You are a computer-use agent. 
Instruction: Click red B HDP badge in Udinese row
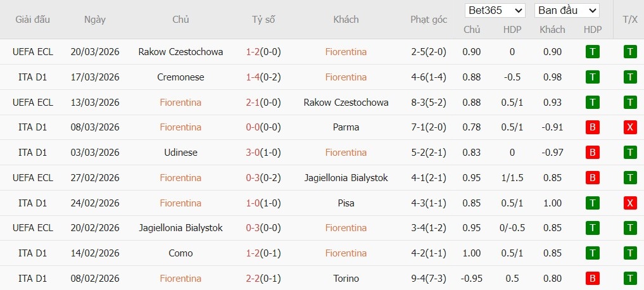pos(593,153)
